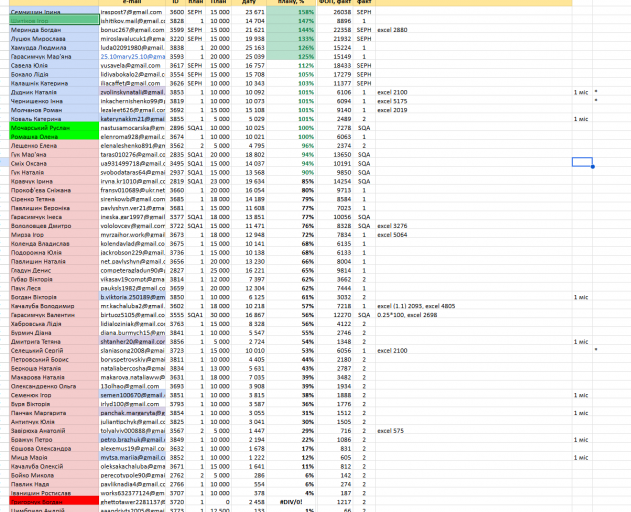Select the plan value 30 000

(x=218, y=315)
